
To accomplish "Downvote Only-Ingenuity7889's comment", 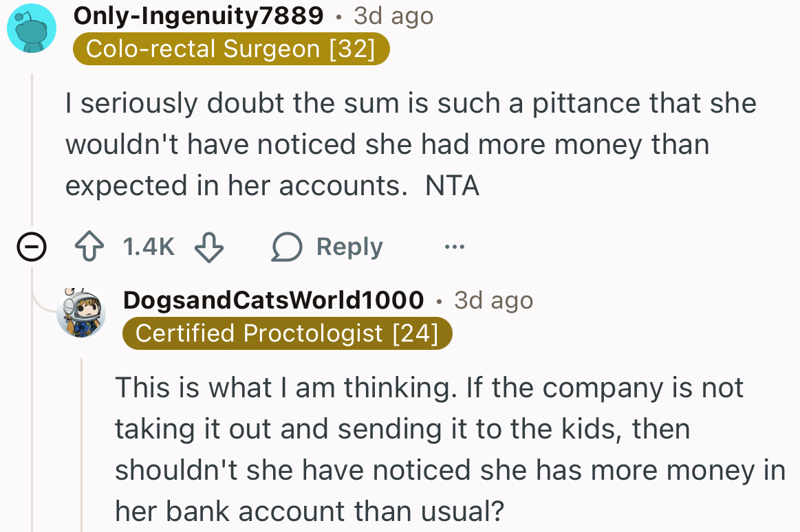I will pyautogui.click(x=208, y=247).
